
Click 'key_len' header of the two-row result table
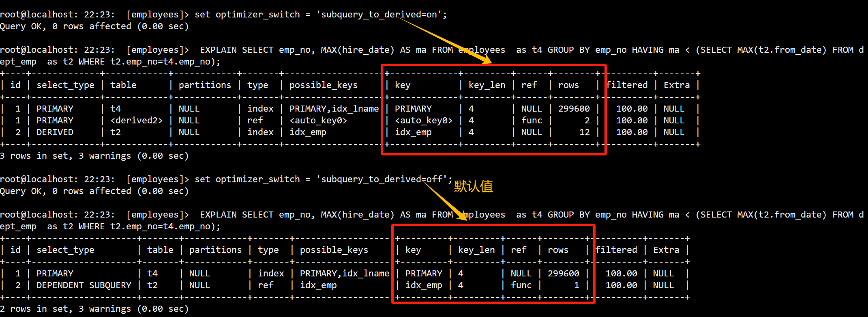[x=476, y=250]
